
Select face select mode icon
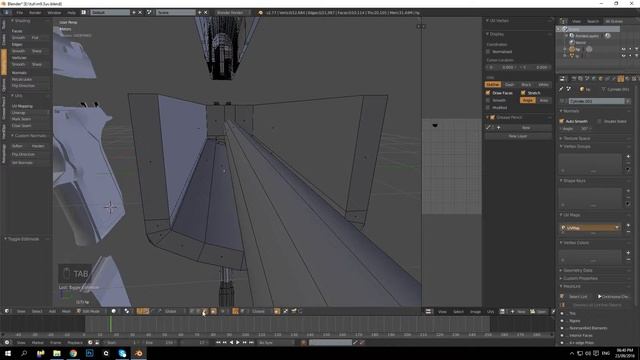click(205, 311)
